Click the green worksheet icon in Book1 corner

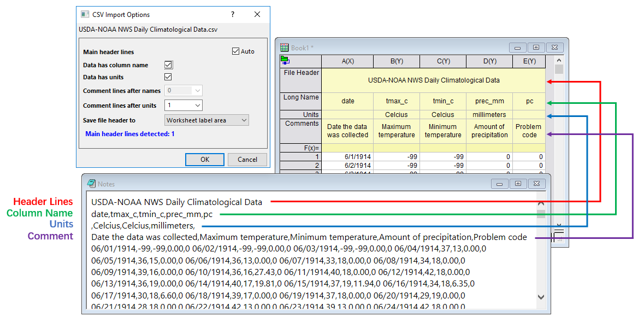pos(285,60)
